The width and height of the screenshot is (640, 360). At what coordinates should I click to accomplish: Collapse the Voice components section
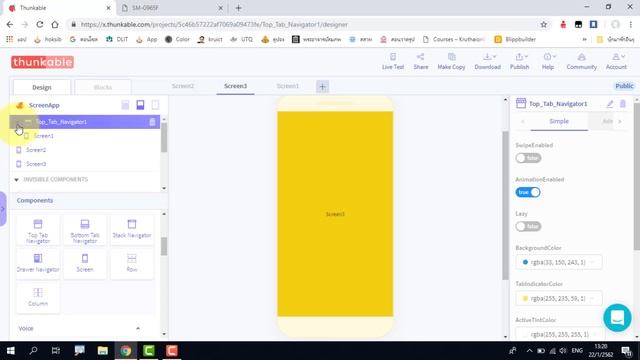pos(138,328)
